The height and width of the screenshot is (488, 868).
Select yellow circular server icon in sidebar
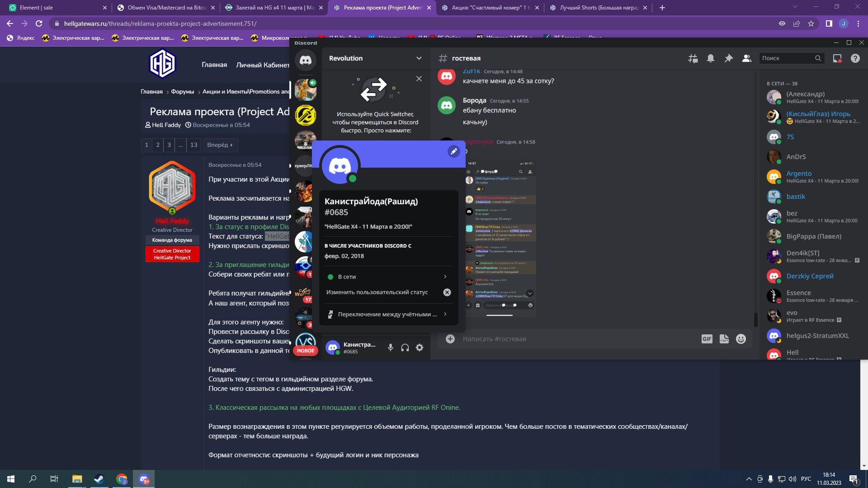(306, 115)
